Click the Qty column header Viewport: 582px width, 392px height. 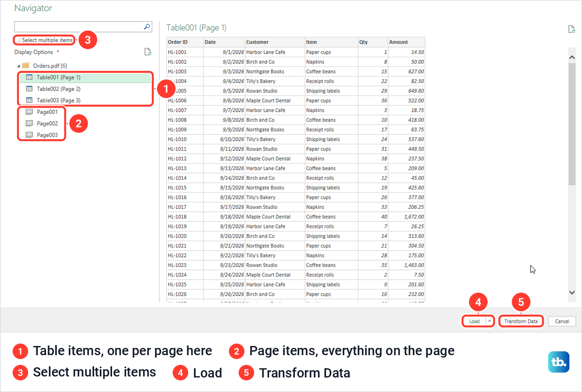point(373,42)
